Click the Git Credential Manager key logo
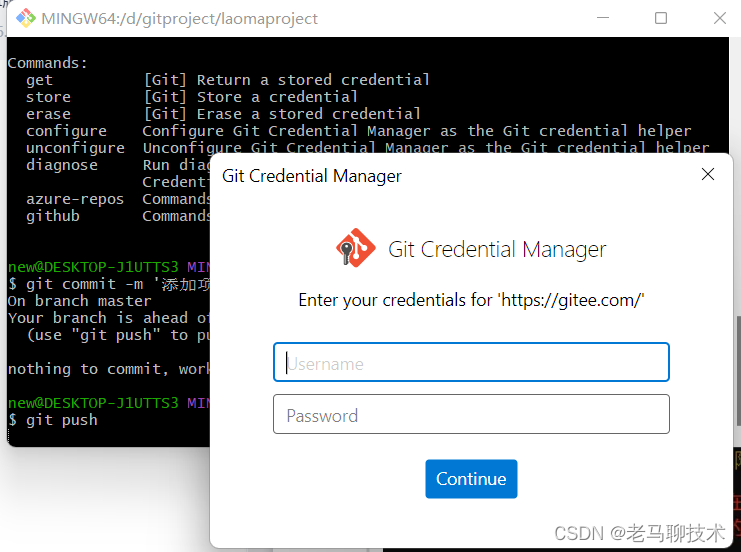The width and height of the screenshot is (741, 552). coord(355,248)
